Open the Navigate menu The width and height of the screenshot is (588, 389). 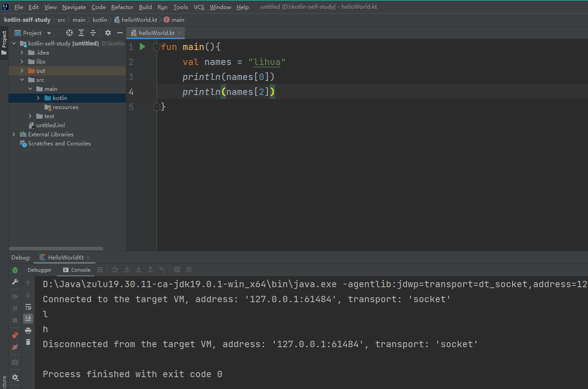pos(74,7)
